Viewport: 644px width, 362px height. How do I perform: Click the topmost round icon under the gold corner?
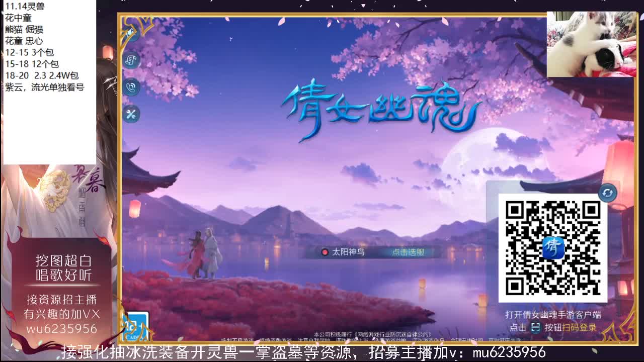[x=131, y=33]
